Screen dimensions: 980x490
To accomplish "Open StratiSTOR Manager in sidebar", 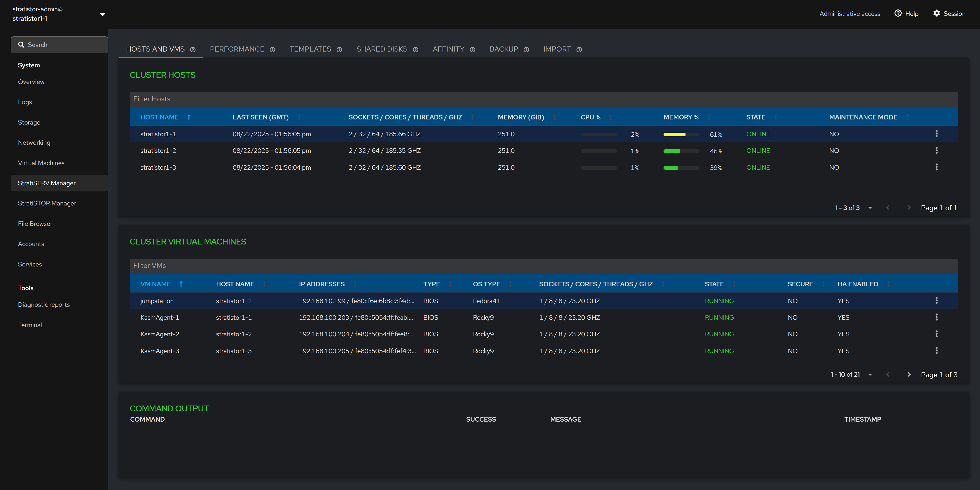I will click(x=47, y=203).
